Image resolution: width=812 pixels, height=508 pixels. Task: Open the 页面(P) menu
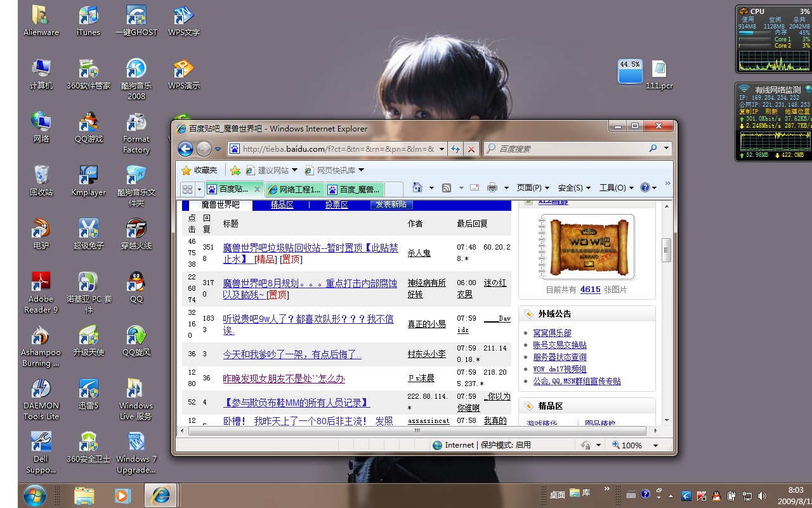533,187
